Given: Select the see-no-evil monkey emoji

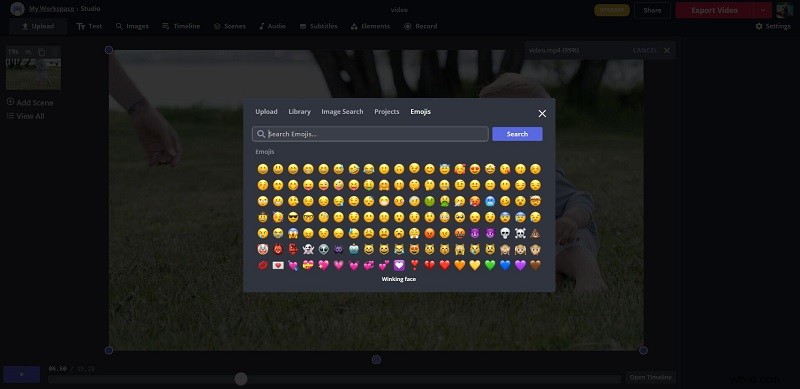Looking at the screenshot, I should (x=505, y=249).
